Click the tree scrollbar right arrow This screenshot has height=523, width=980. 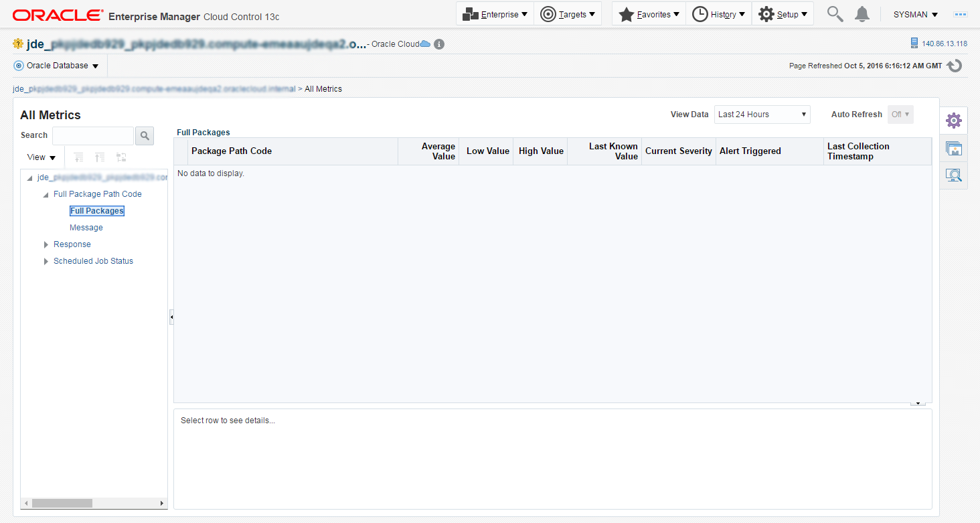tap(161, 503)
